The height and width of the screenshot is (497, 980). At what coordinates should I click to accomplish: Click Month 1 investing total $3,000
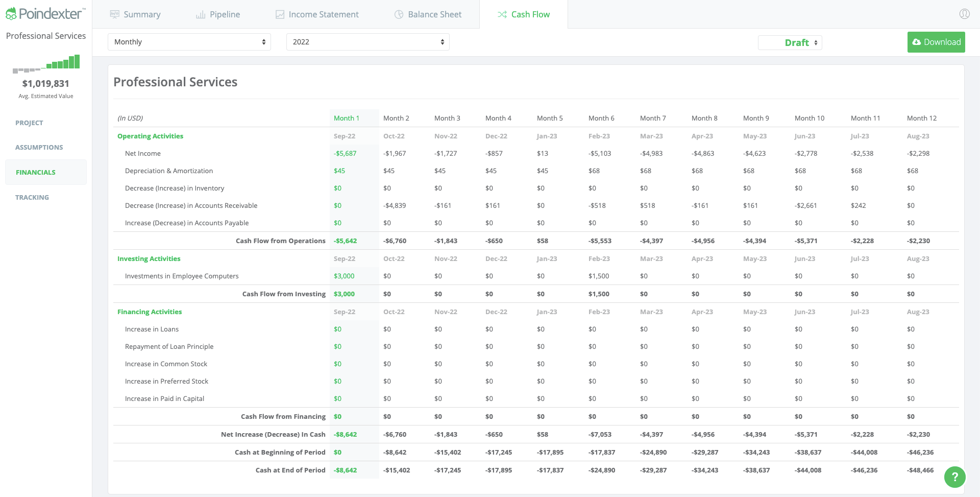(x=344, y=294)
